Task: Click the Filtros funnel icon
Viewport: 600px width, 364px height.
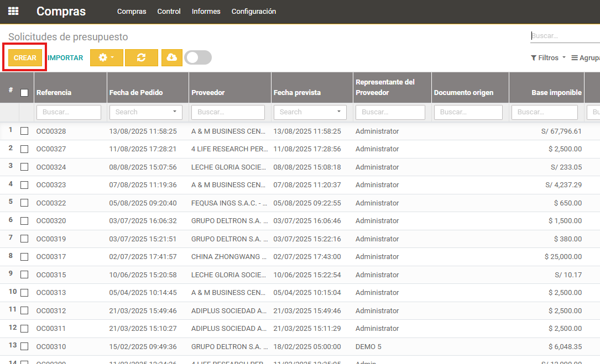Action: click(534, 58)
